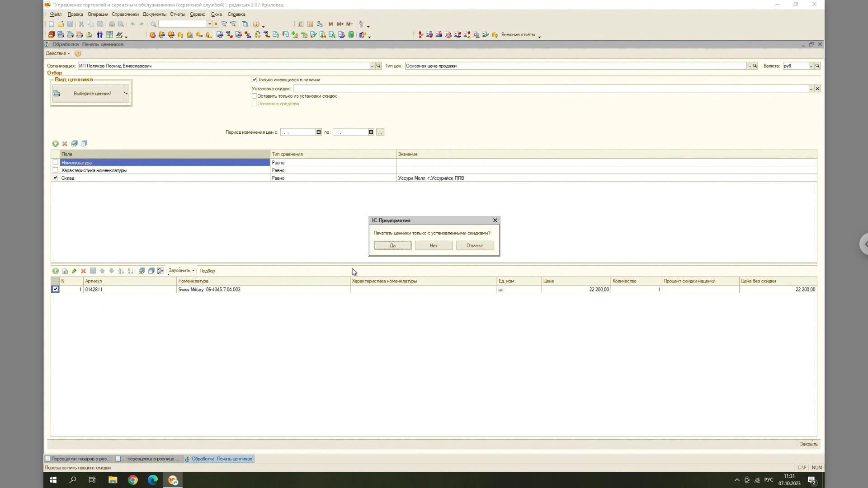Expand the price tag type dropdown arrow
Screen dimensions: 868x488
click(x=127, y=94)
